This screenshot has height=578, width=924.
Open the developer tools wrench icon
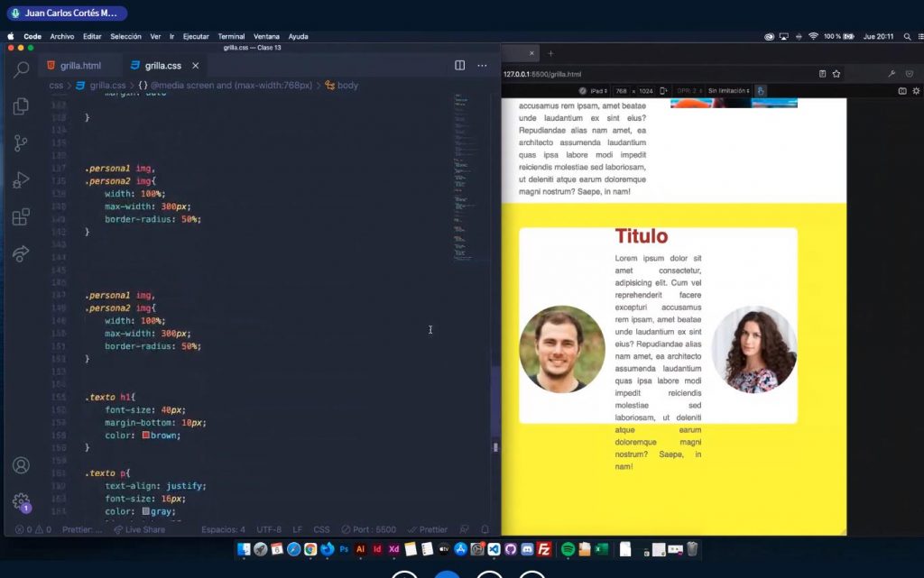click(x=892, y=74)
